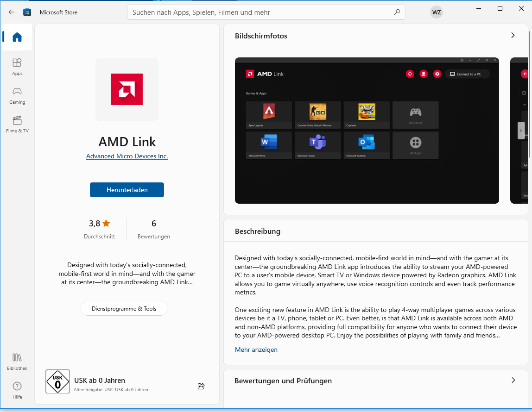
Task: Open the Apps section
Action: pyautogui.click(x=17, y=67)
